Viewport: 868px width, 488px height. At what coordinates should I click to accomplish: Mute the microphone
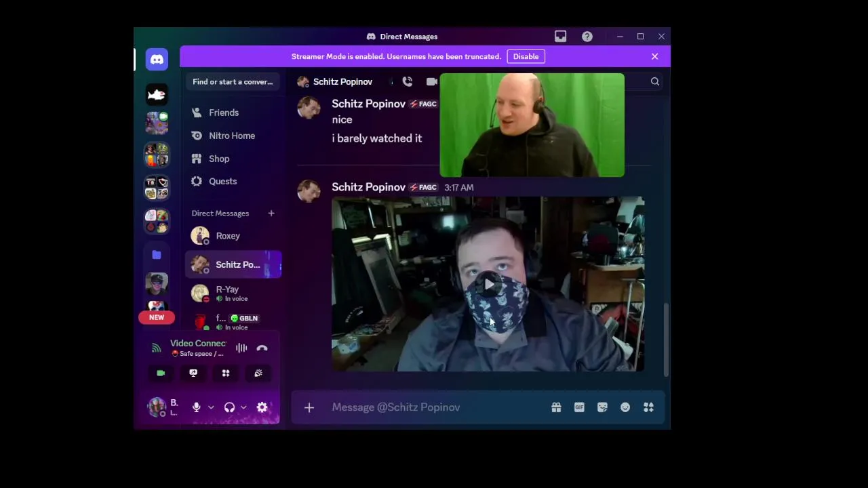197,407
